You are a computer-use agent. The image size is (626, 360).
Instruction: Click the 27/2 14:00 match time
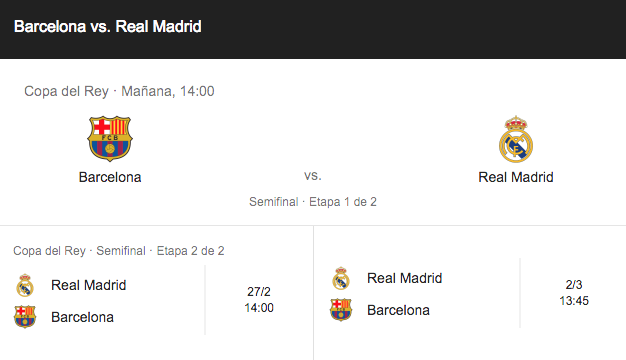coord(259,300)
